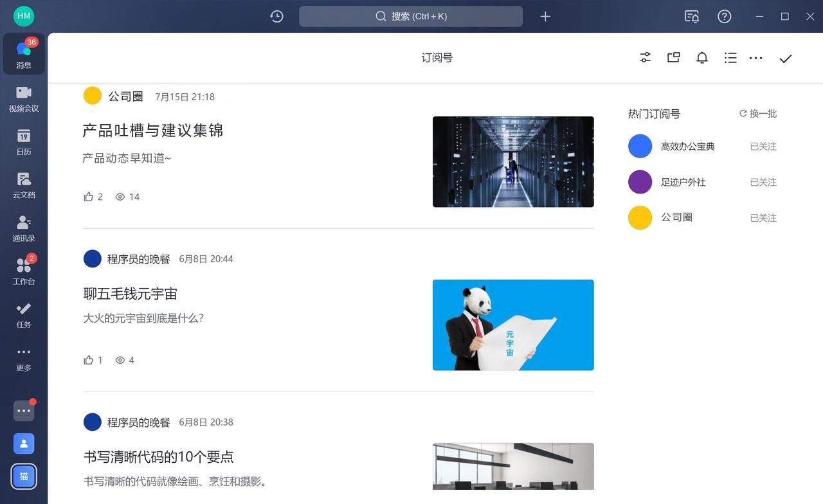Toggle 已关注 for 足迹户外社
This screenshot has width=823, height=504.
click(x=763, y=182)
